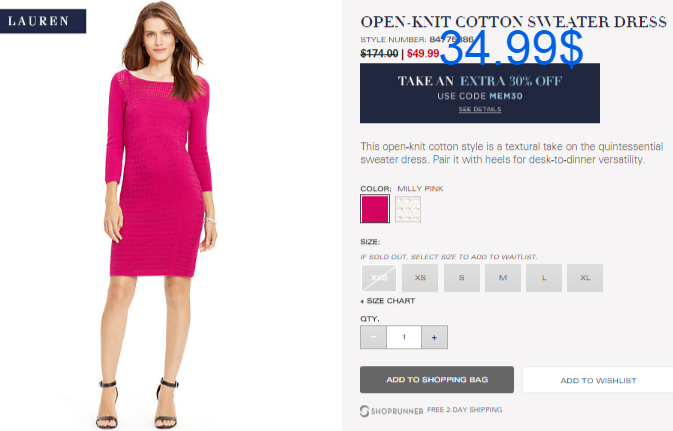Image resolution: width=673 pixels, height=431 pixels.
Task: Select size S
Action: pyautogui.click(x=461, y=278)
